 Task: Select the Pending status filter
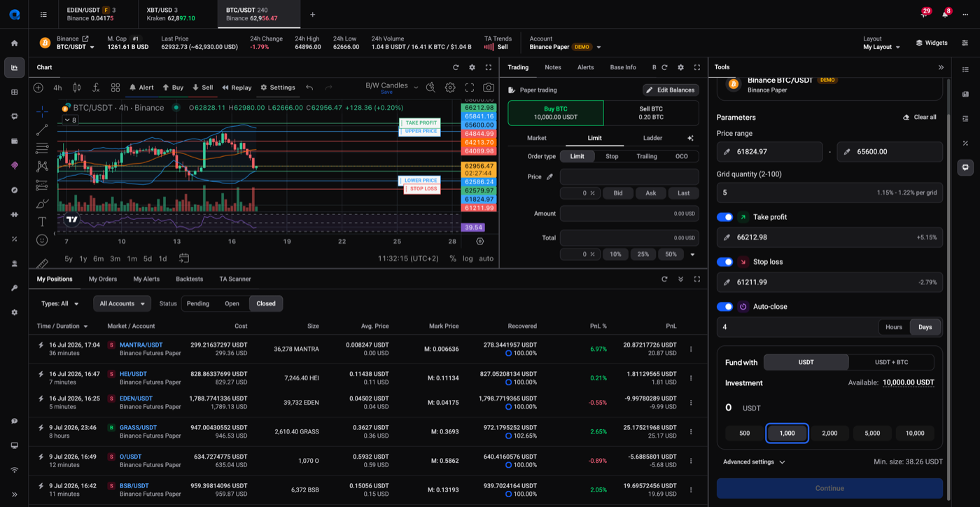pyautogui.click(x=198, y=303)
